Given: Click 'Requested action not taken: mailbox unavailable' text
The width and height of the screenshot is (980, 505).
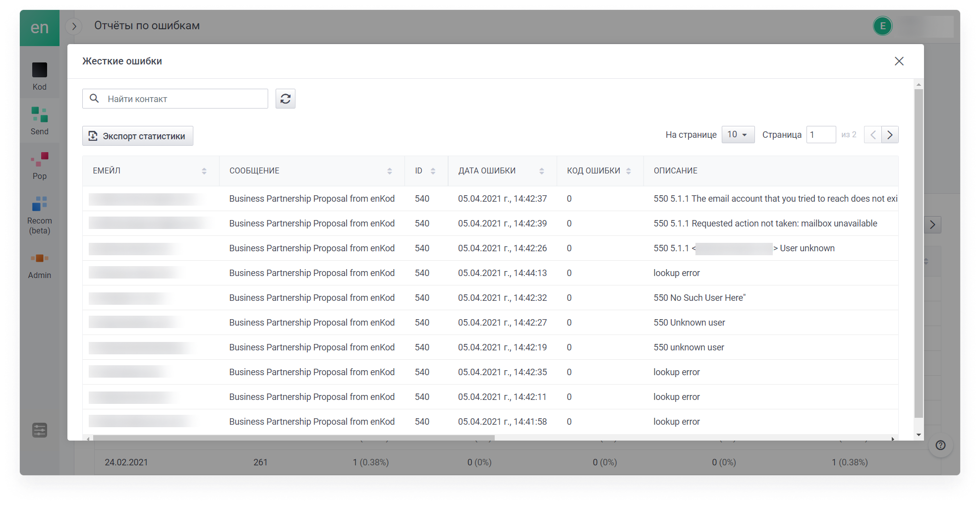Looking at the screenshot, I should 784,224.
